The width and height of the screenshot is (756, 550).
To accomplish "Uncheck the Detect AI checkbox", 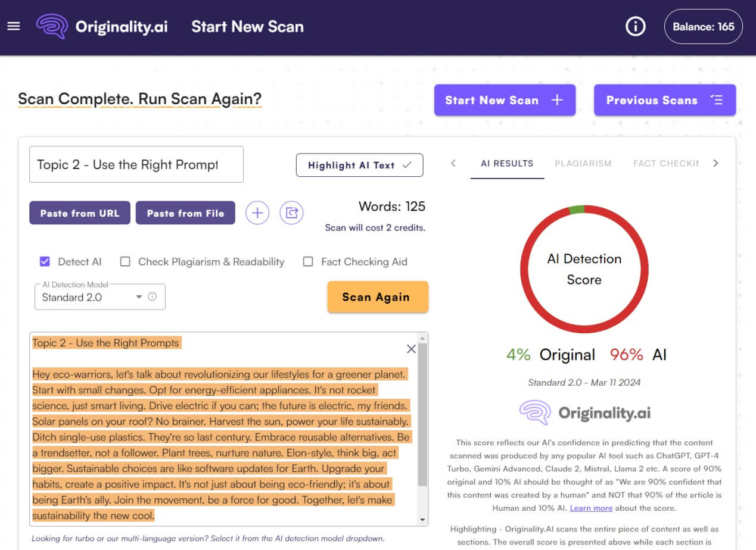I will [45, 262].
